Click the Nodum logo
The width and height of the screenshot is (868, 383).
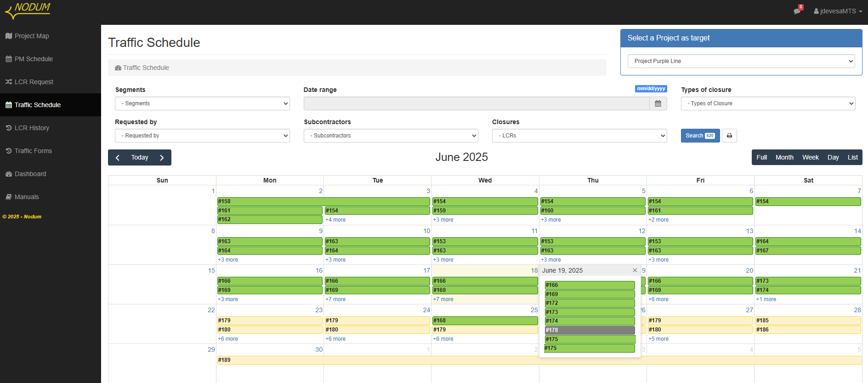28,10
